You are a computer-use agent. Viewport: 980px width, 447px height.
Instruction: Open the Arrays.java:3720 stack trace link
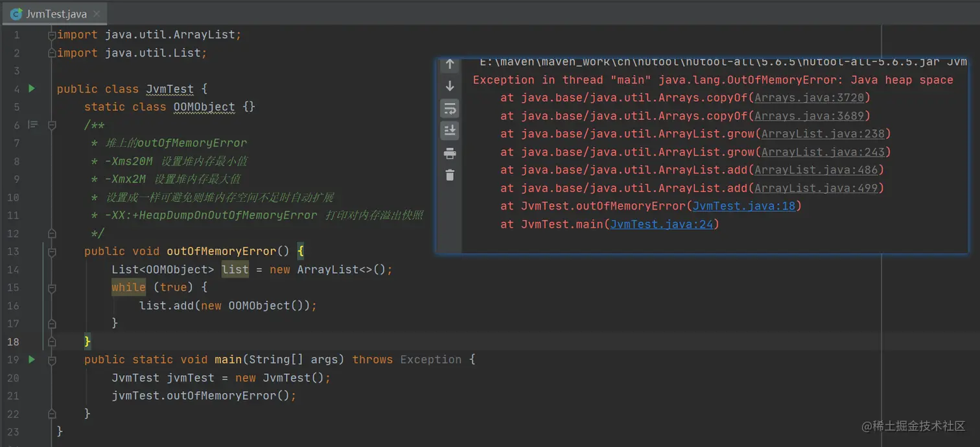point(809,97)
